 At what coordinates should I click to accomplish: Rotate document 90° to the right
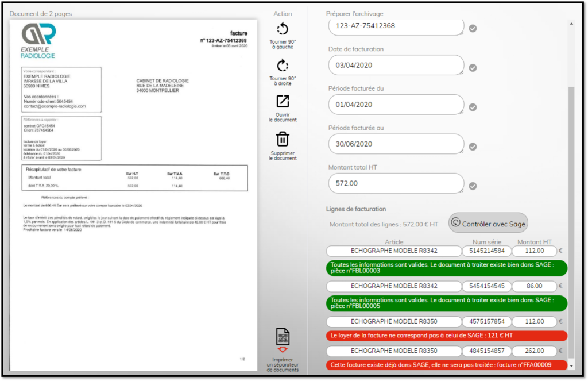pyautogui.click(x=283, y=66)
